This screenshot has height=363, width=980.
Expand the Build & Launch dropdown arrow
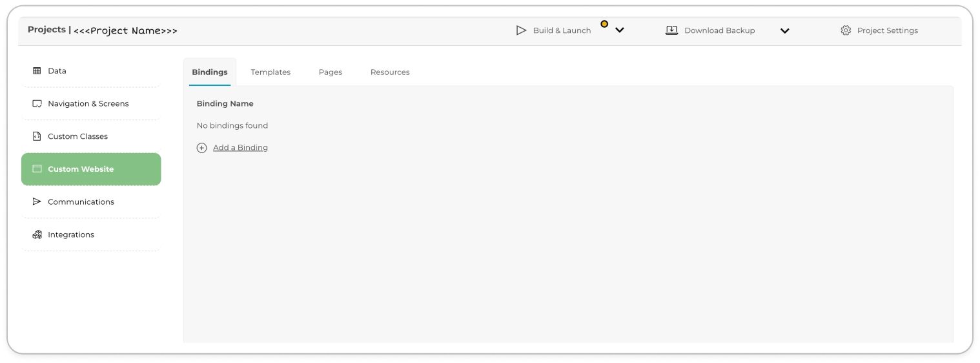[x=619, y=30]
